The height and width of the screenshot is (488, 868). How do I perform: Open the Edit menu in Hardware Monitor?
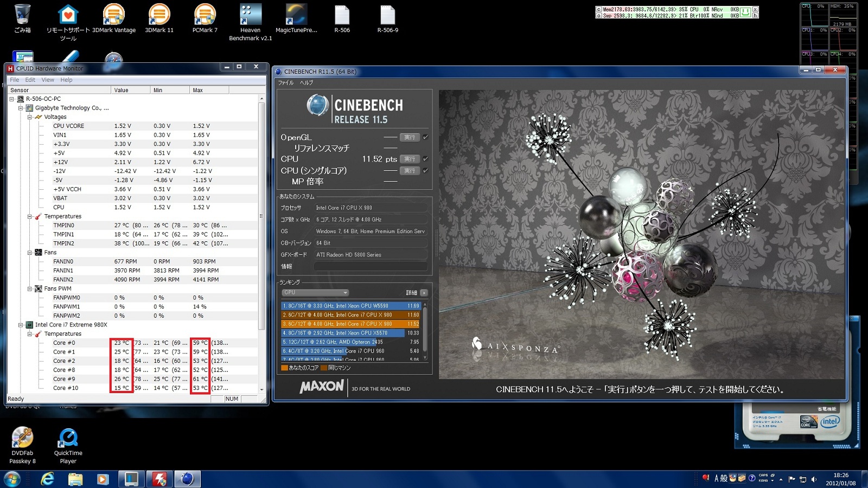coord(30,80)
